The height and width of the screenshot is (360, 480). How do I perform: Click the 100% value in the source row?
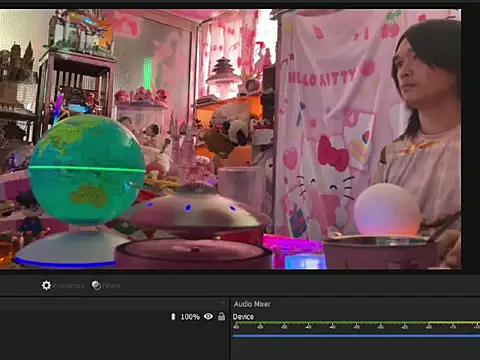[190, 317]
